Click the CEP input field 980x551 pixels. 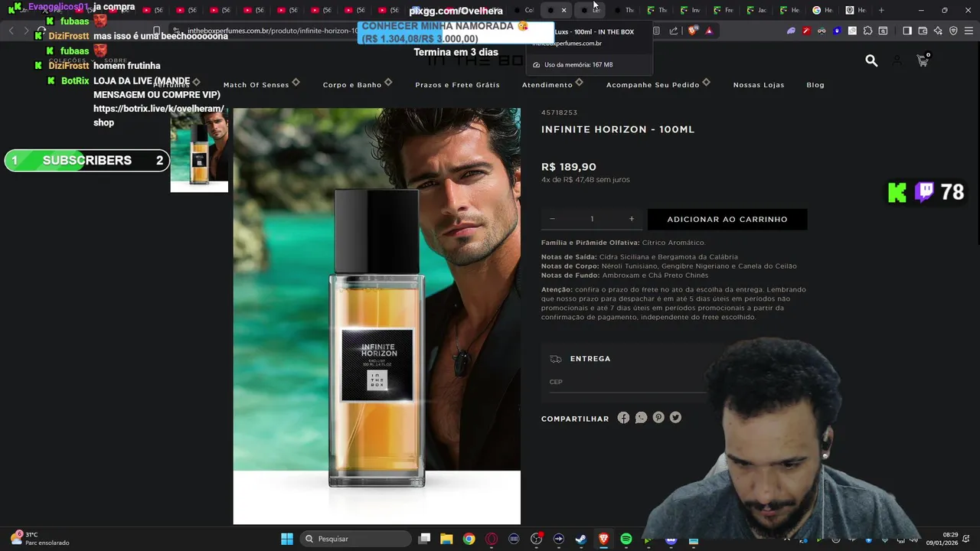click(628, 382)
